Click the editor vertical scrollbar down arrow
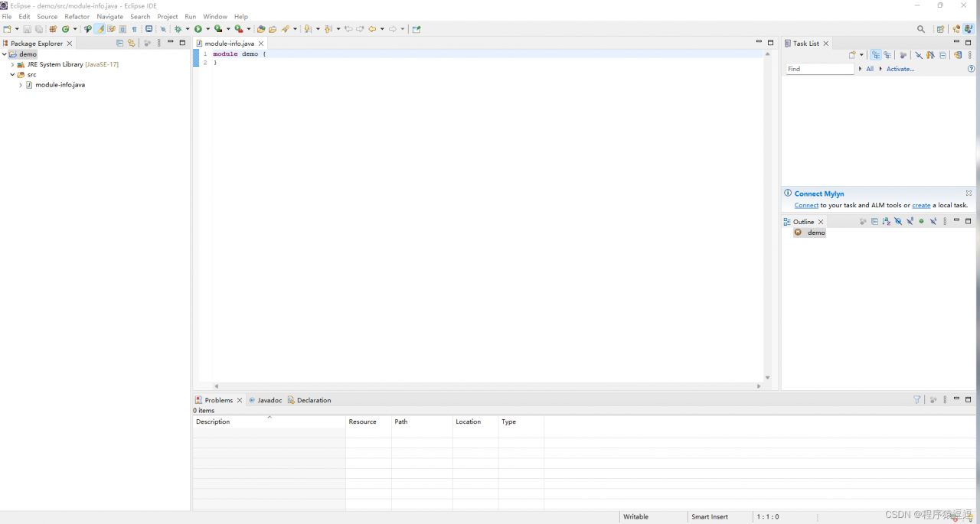Viewport: 980px width, 524px height. (767, 377)
